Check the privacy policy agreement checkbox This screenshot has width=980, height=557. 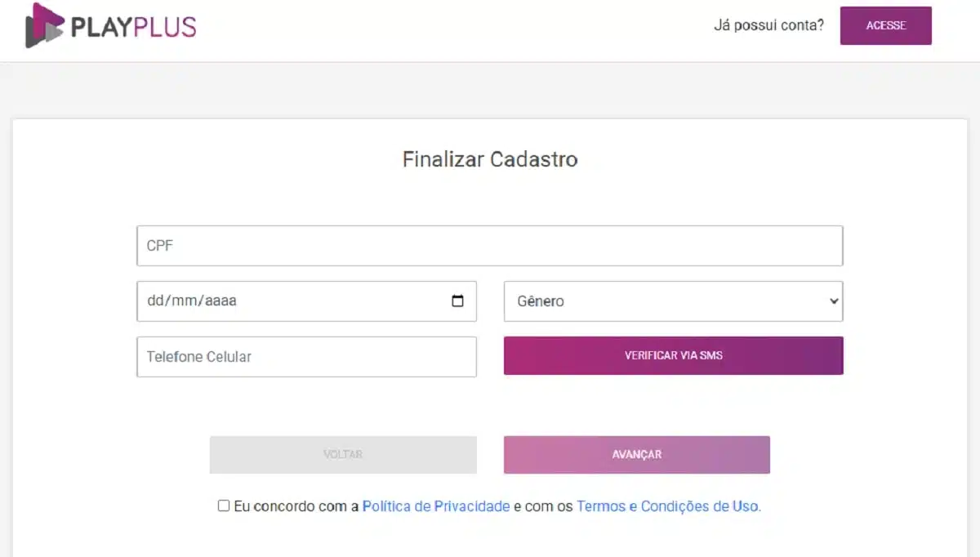tap(222, 506)
